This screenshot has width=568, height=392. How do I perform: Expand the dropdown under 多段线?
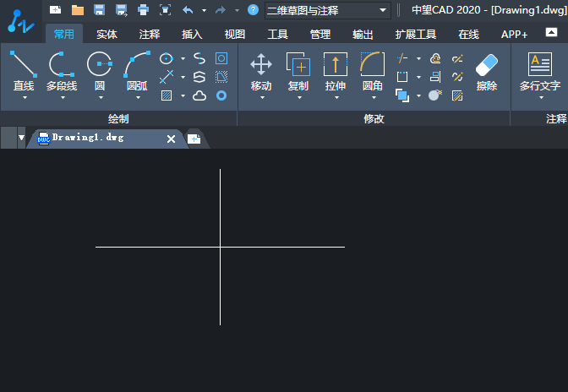coord(63,98)
